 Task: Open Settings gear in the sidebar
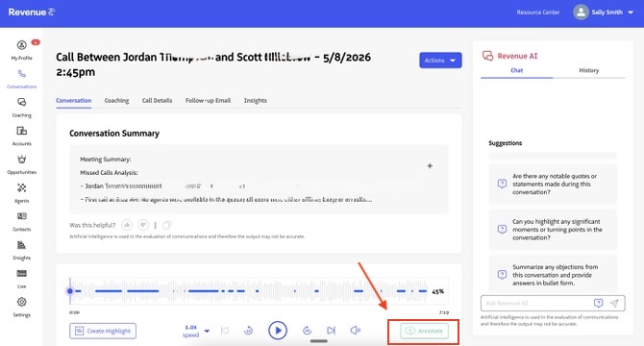click(x=22, y=302)
